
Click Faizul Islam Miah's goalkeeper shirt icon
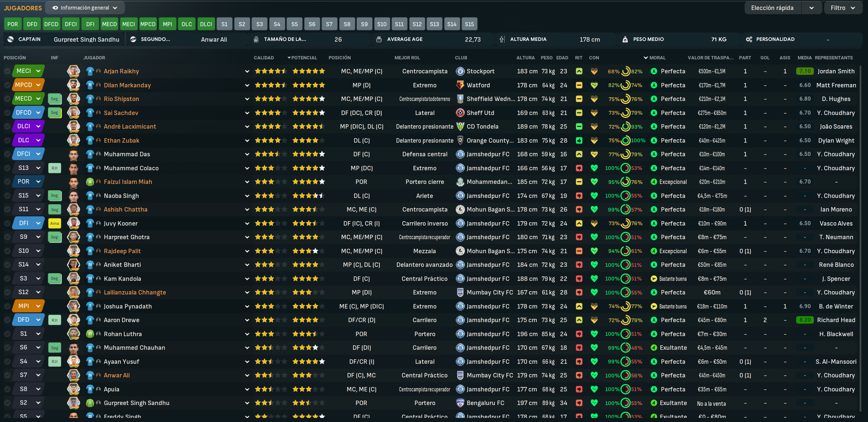(90, 182)
